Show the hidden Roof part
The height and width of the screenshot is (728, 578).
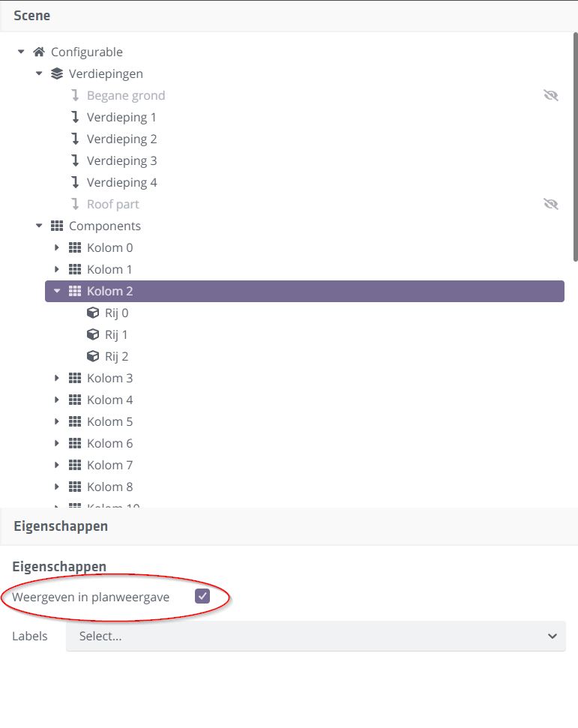(551, 203)
